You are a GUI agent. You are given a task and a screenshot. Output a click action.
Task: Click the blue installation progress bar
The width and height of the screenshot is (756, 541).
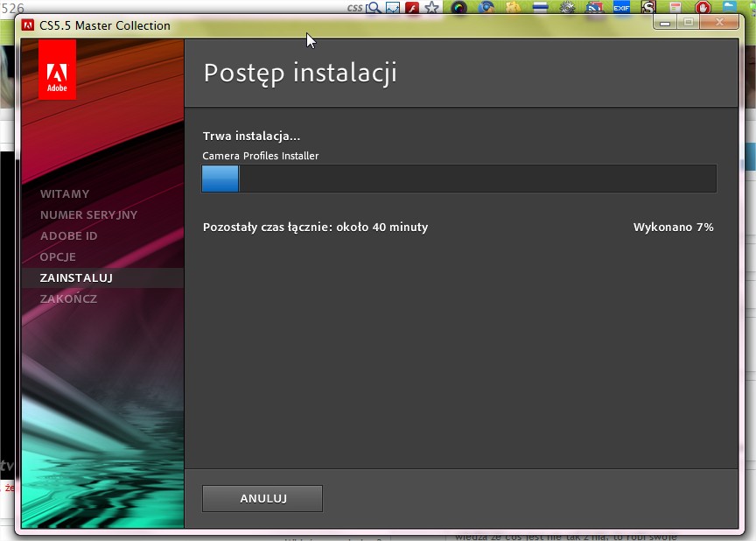tap(220, 179)
